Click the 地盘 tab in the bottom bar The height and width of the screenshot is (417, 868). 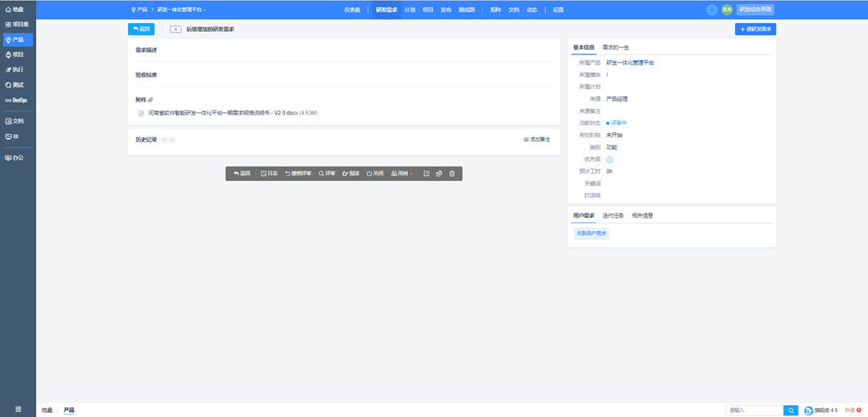point(47,411)
